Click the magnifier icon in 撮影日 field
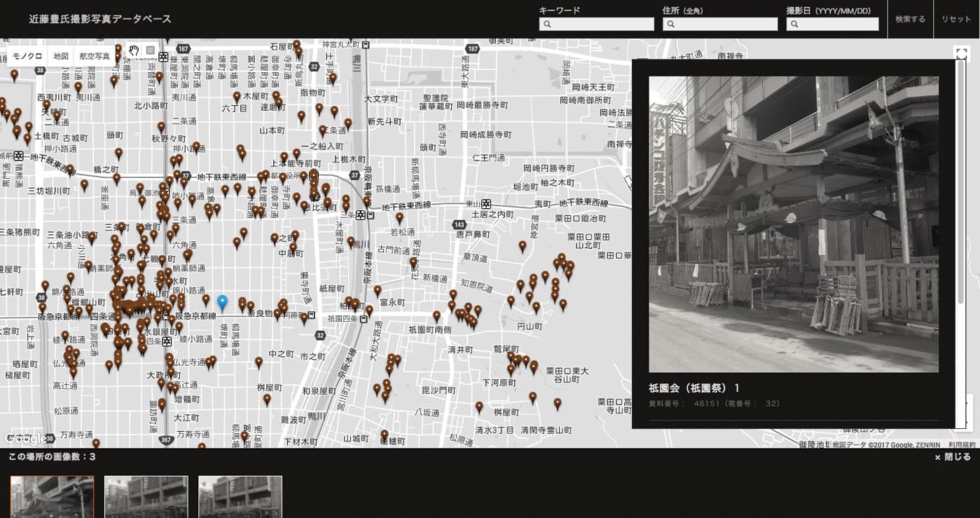This screenshot has width=980, height=518. point(795,25)
